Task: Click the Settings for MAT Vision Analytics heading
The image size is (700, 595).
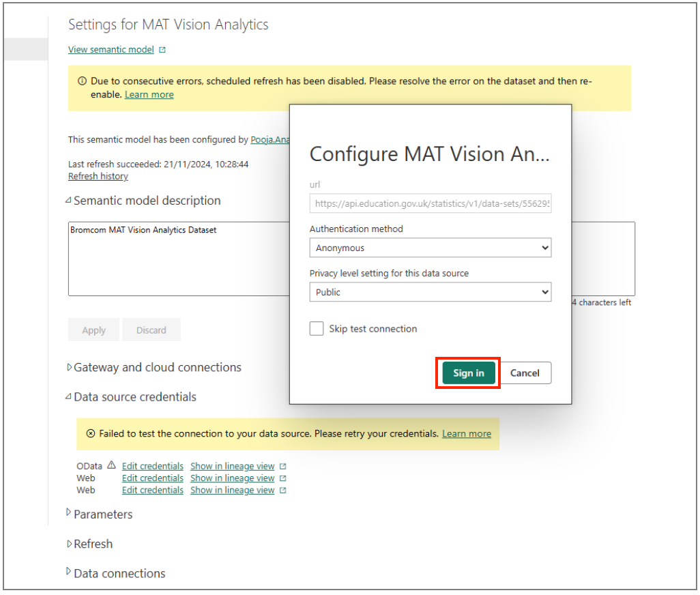Action: pyautogui.click(x=169, y=25)
